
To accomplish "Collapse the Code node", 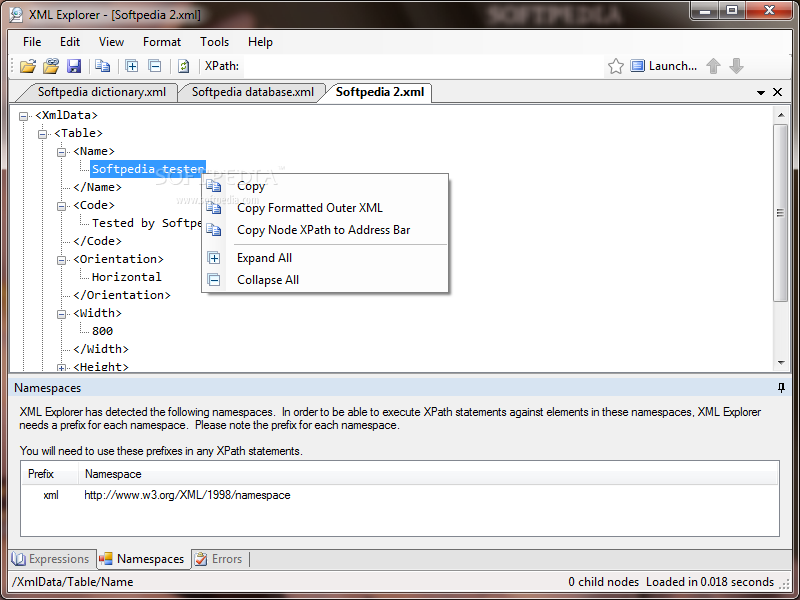I will coord(61,206).
